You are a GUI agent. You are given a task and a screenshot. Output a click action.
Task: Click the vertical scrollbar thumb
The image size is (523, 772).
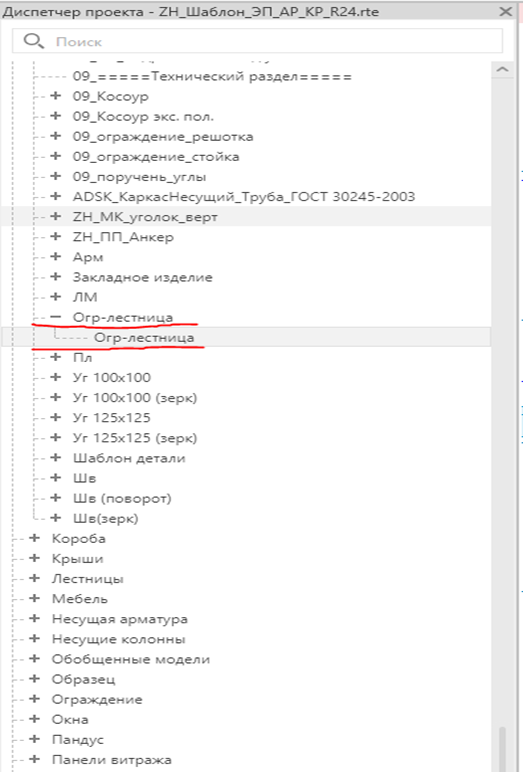[x=502, y=748]
